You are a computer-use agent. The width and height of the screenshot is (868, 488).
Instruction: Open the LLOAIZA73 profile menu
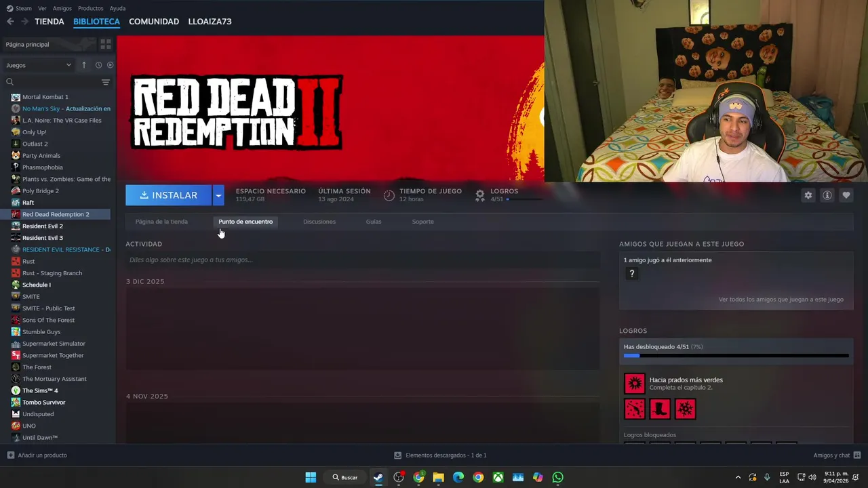210,22
